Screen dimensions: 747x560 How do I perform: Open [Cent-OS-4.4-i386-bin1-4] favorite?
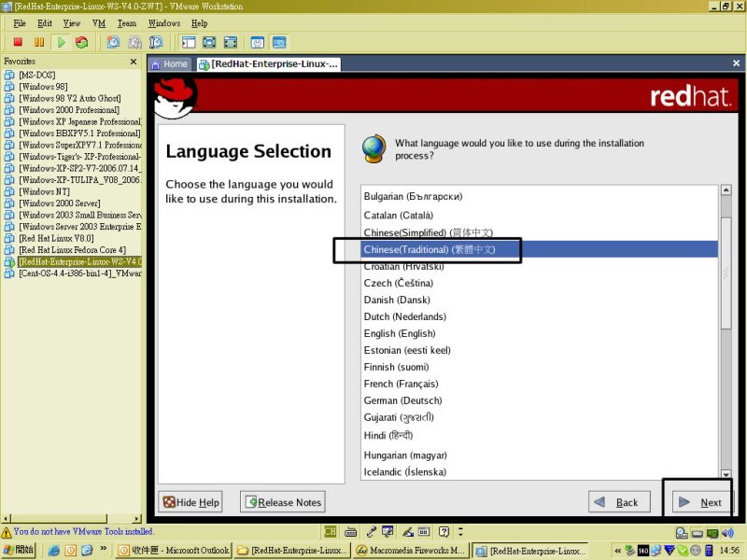[80, 273]
